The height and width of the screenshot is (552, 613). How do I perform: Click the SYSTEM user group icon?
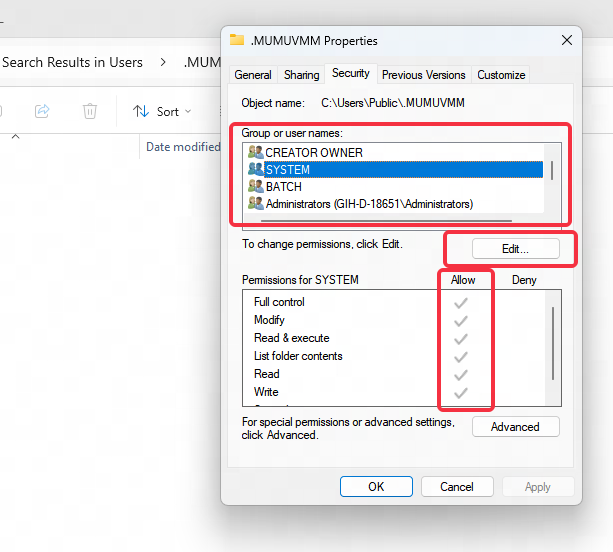(x=256, y=170)
